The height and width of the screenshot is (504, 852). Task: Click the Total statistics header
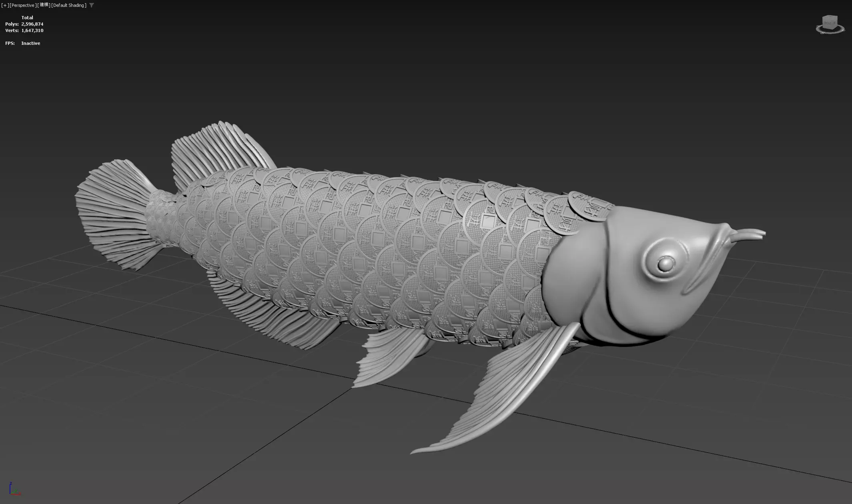[x=27, y=18]
